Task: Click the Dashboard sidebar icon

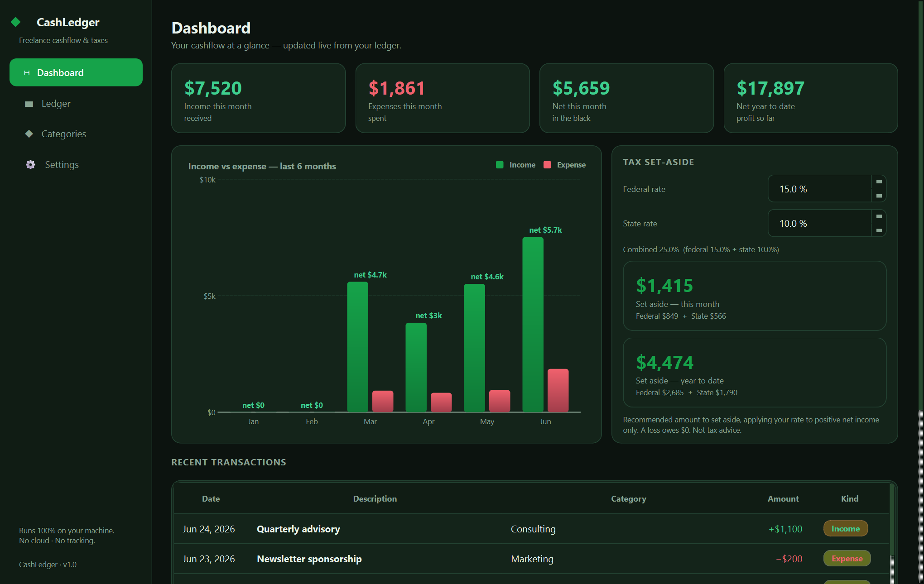Action: click(27, 72)
